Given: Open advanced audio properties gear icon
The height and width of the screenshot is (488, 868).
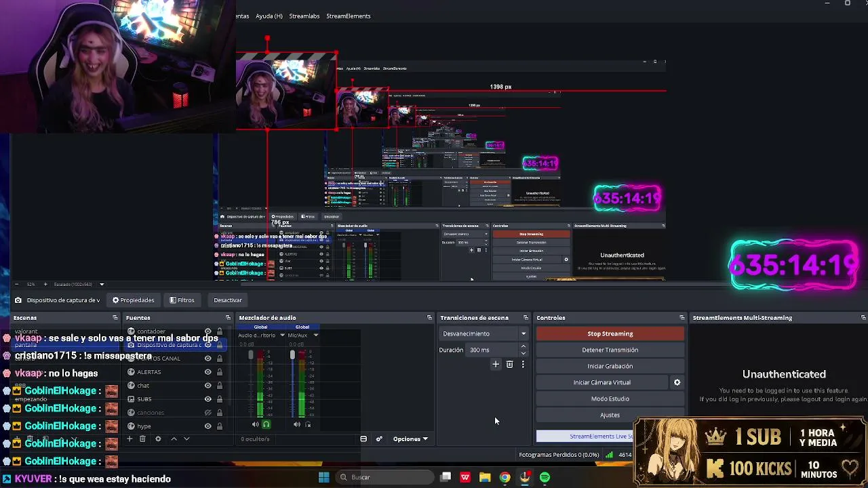Looking at the screenshot, I should tap(379, 439).
